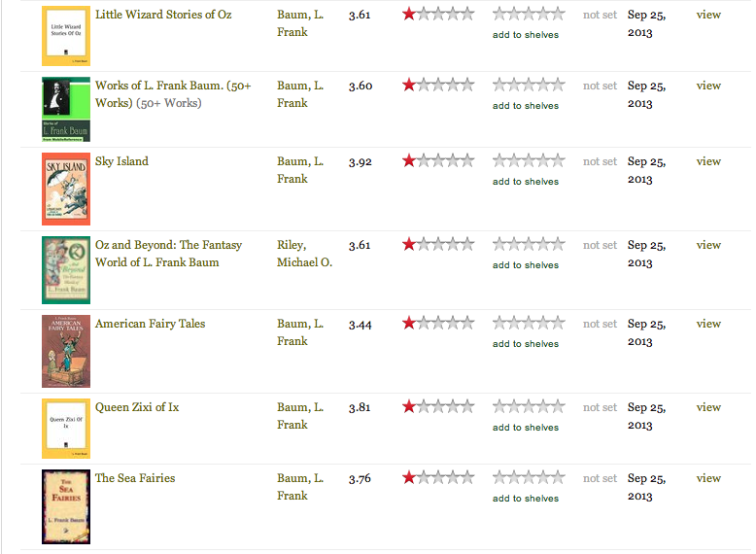Set my rating for American Fairy Tales to four stars
The width and height of the screenshot is (756, 554).
(543, 323)
